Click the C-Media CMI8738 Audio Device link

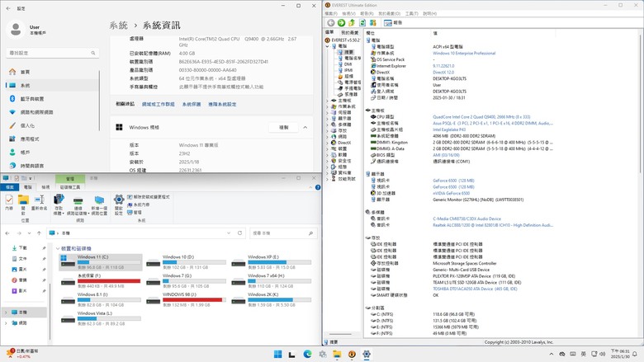coord(466,219)
